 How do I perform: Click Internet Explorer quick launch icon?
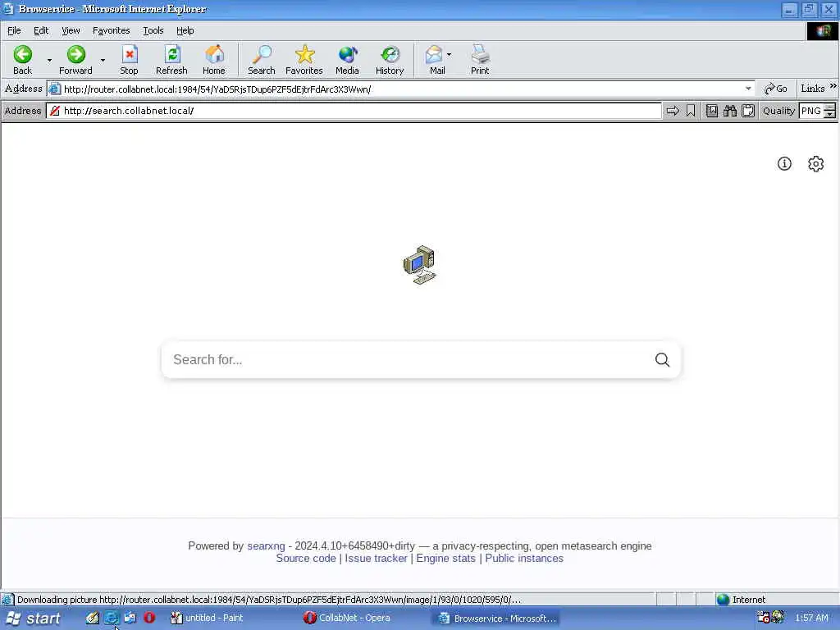[x=111, y=618]
